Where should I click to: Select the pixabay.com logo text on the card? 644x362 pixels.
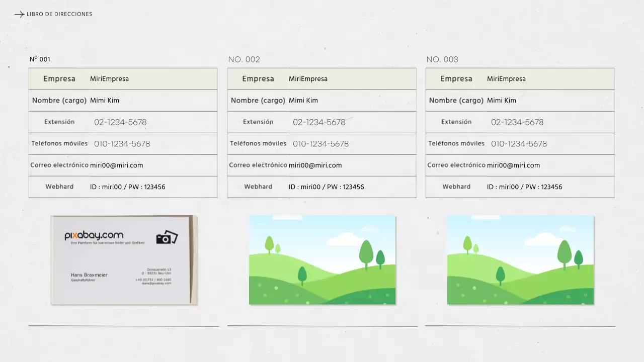coord(94,235)
